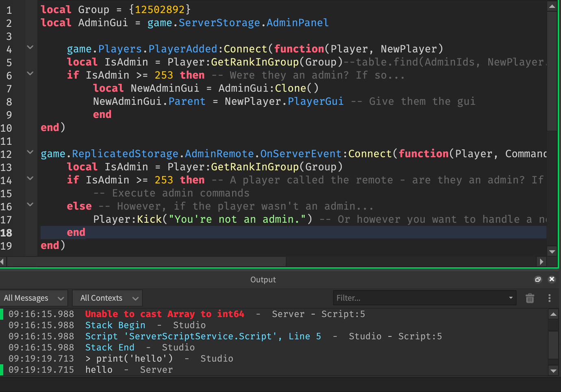
Task: Collapse the PlayerAdded function block
Action: (x=30, y=47)
